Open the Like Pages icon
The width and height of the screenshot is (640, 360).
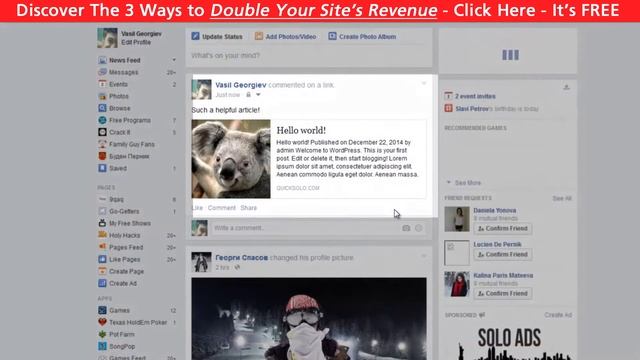point(102,259)
